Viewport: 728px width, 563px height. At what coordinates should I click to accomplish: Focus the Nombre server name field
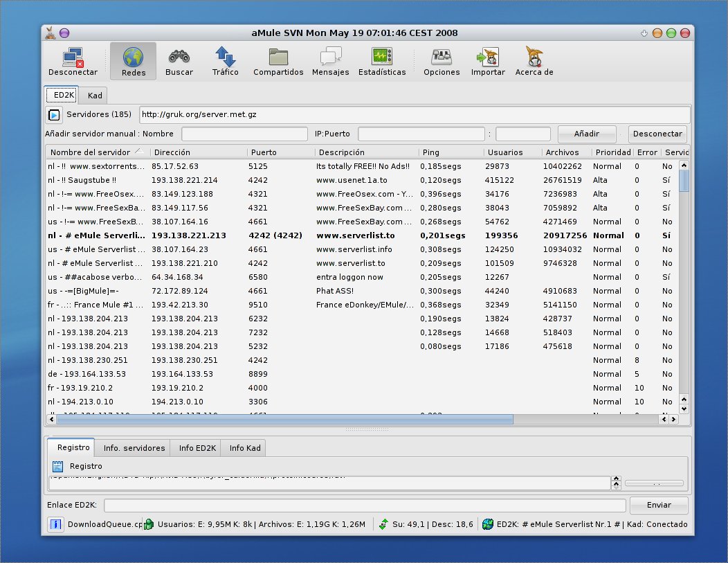pos(244,134)
